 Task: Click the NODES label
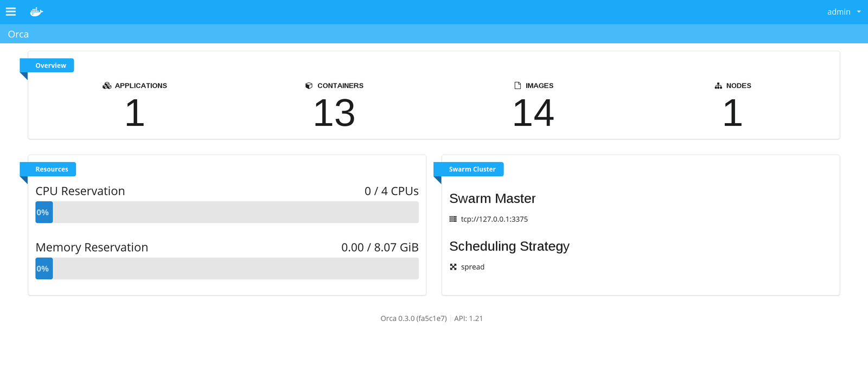(738, 86)
